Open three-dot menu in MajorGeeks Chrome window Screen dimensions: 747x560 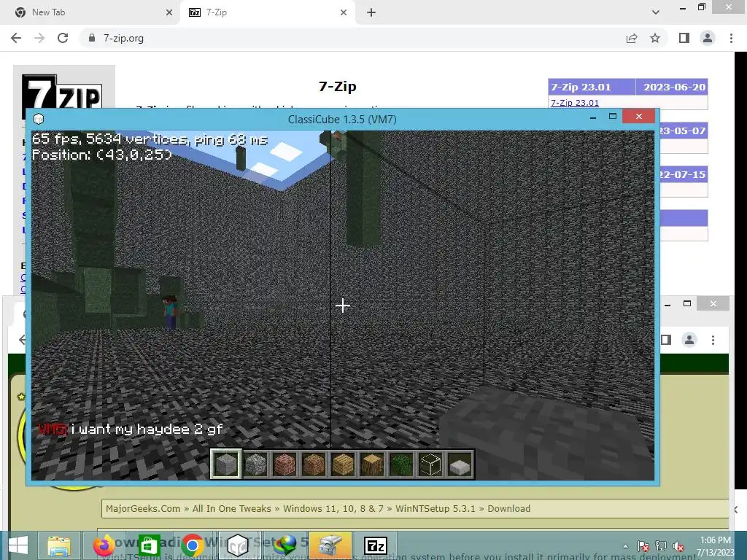click(x=713, y=340)
